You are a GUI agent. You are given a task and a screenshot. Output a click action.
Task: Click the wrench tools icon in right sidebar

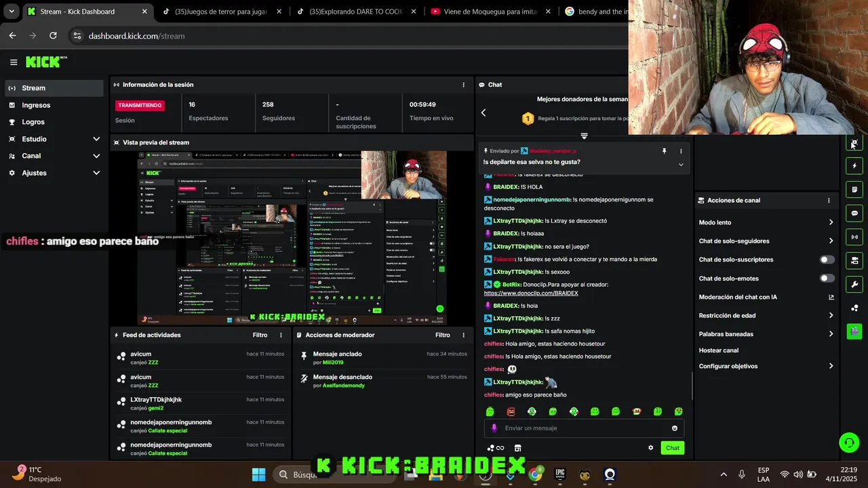854,284
